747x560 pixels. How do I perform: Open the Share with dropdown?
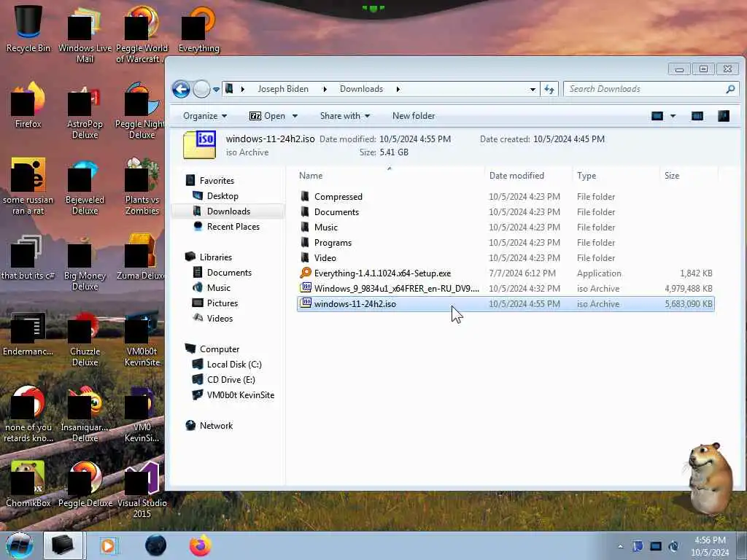click(345, 116)
